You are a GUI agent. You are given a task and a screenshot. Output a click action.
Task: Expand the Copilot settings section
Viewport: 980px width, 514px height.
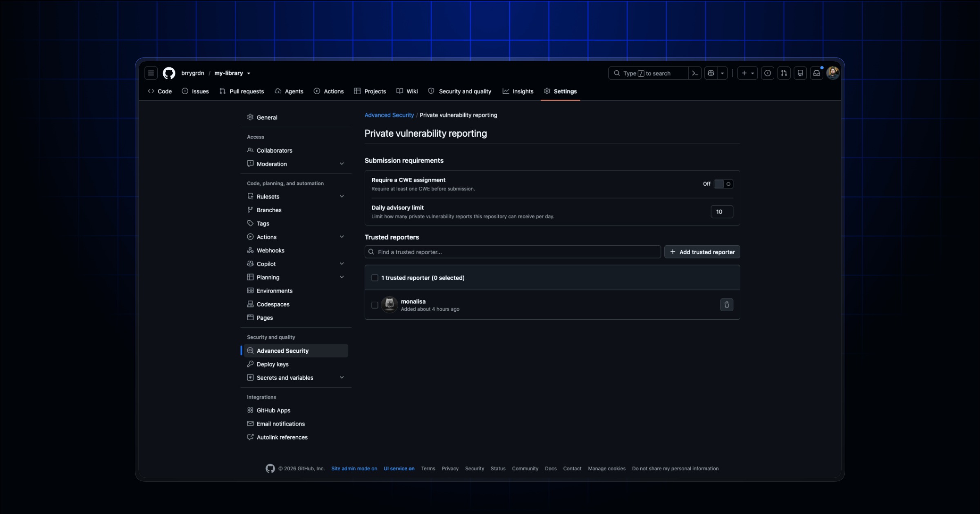point(296,264)
